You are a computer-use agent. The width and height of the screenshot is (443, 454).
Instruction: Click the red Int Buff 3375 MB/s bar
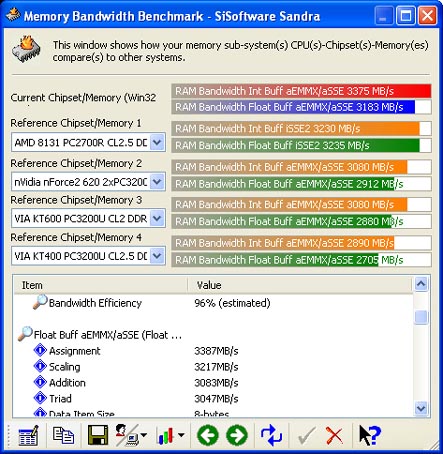tap(301, 91)
